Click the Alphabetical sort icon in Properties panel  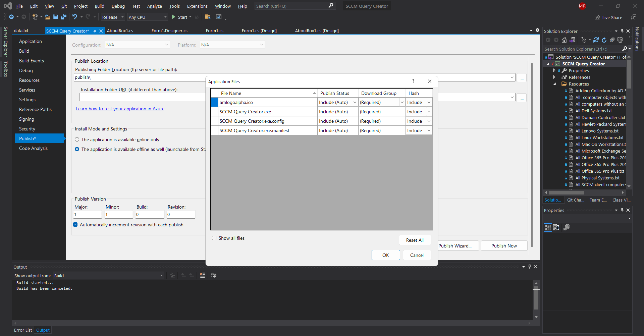tap(556, 227)
